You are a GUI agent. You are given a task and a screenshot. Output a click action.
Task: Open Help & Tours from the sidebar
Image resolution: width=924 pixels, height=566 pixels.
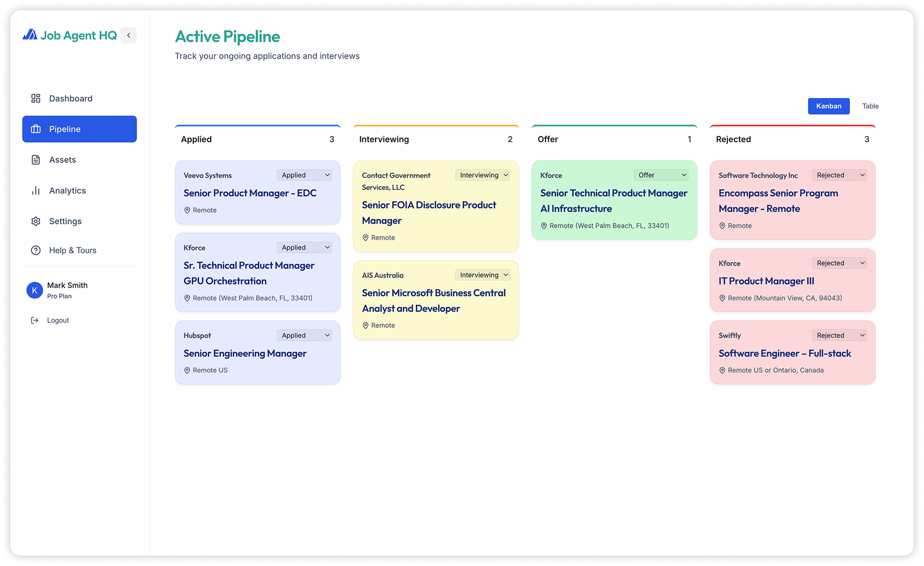(x=79, y=251)
